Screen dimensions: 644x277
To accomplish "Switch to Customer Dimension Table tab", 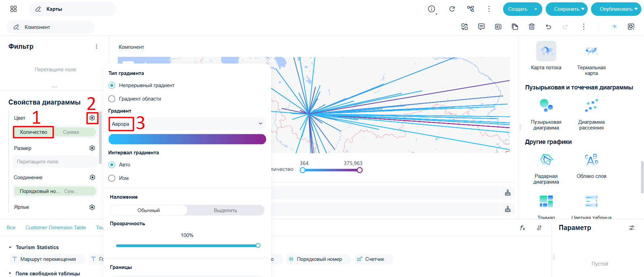I will coord(56,228).
